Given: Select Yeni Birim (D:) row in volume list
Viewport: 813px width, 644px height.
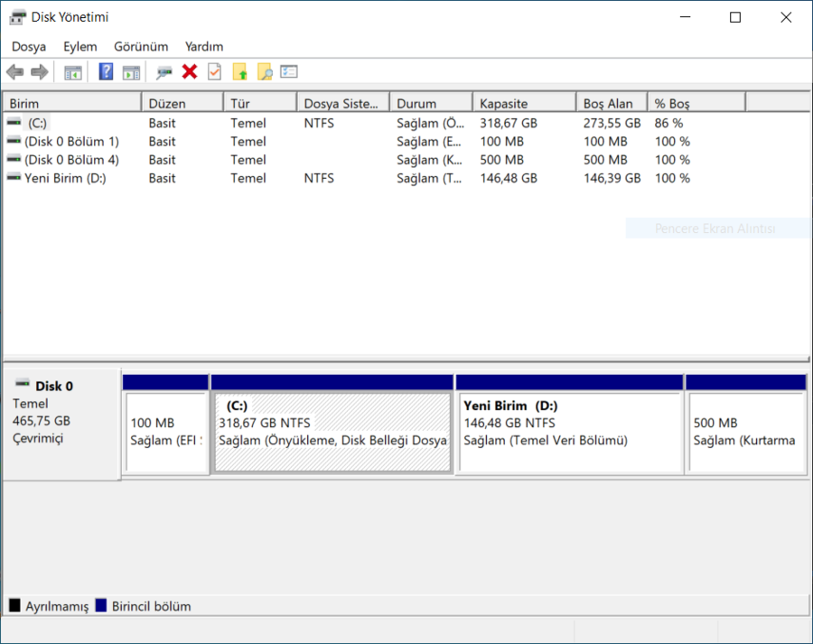Looking at the screenshot, I should pos(65,178).
